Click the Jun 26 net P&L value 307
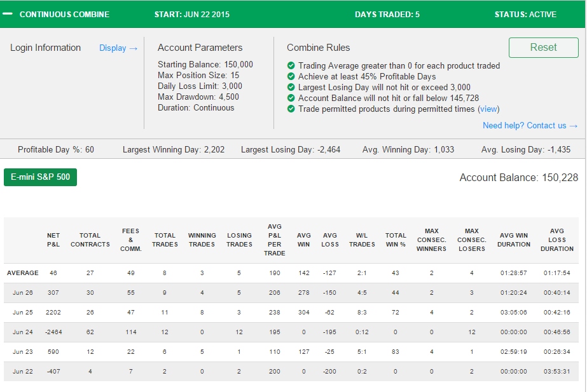 (x=53, y=293)
